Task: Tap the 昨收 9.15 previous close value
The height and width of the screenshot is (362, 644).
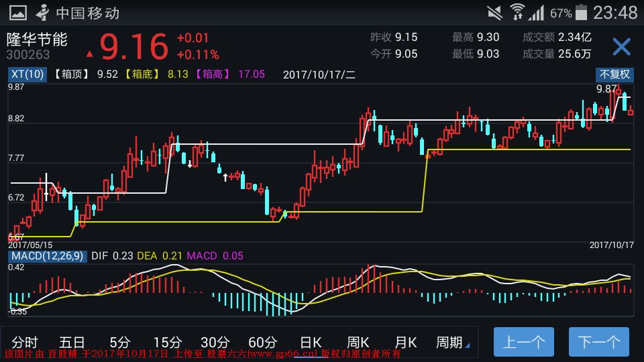Action: coord(394,38)
